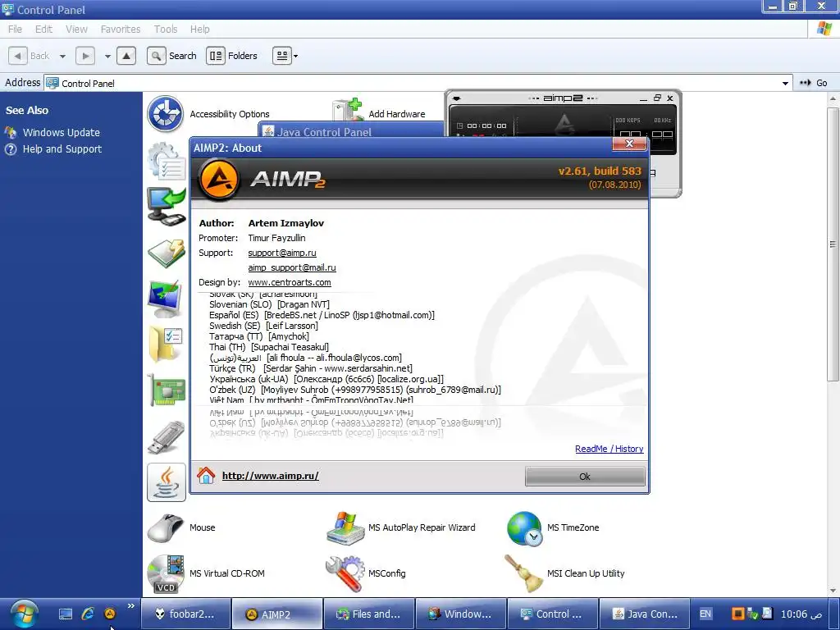Screen dimensions: 840x630
Task: Launch AIMP from quick launch bar
Action: pos(110,614)
